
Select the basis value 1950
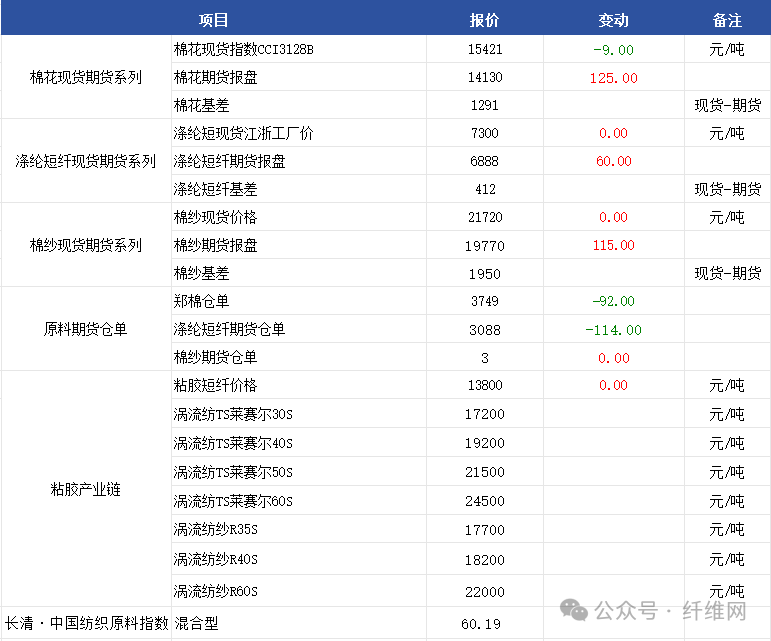point(485,274)
